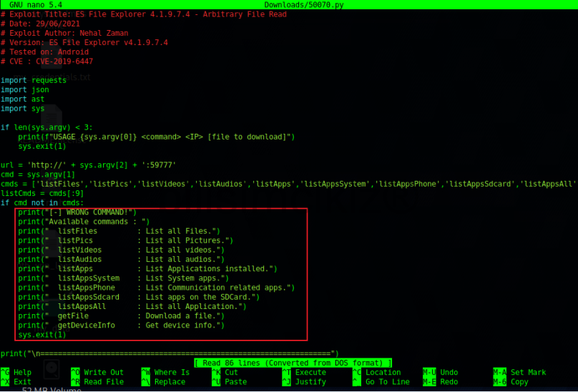Click the print USAGE statement line
The height and width of the screenshot is (392, 578).
pos(157,137)
